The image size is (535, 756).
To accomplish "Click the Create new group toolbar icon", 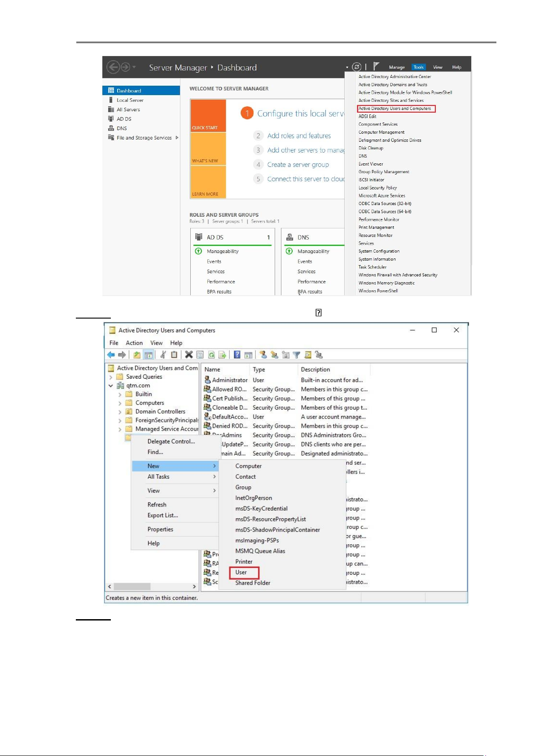I will pos(274,355).
